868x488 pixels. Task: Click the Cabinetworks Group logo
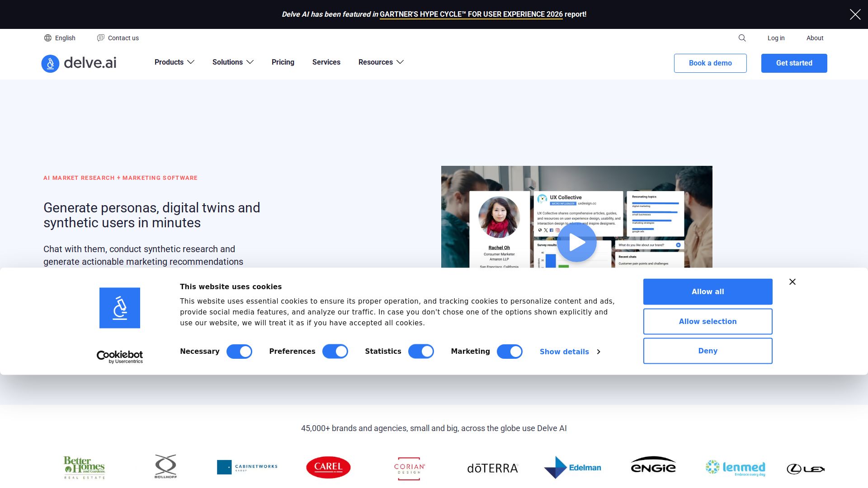point(247,467)
